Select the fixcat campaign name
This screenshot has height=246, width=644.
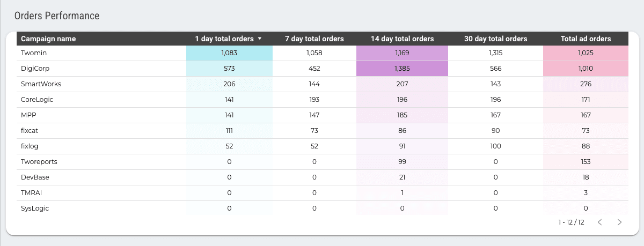(30, 131)
